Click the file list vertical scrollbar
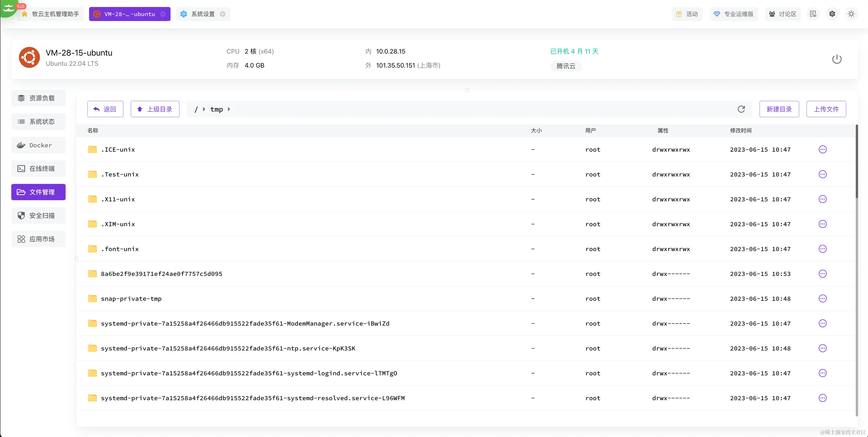868x437 pixels. (x=857, y=162)
